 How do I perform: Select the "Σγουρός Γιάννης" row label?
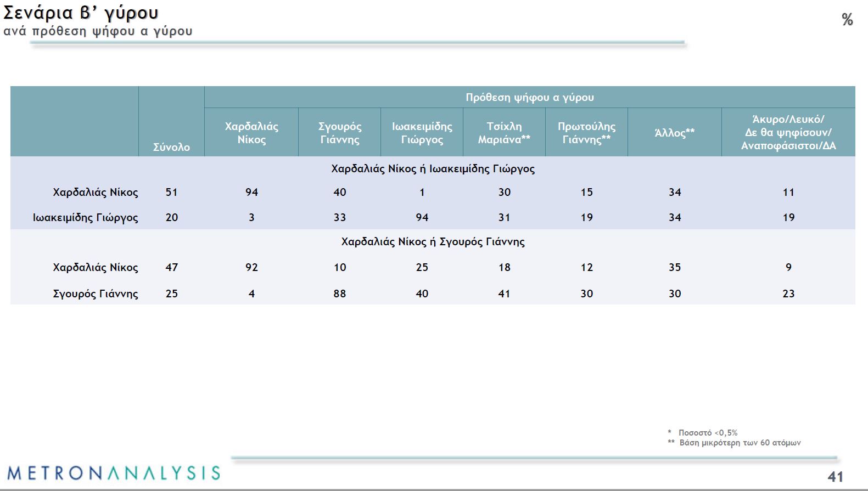(95, 294)
